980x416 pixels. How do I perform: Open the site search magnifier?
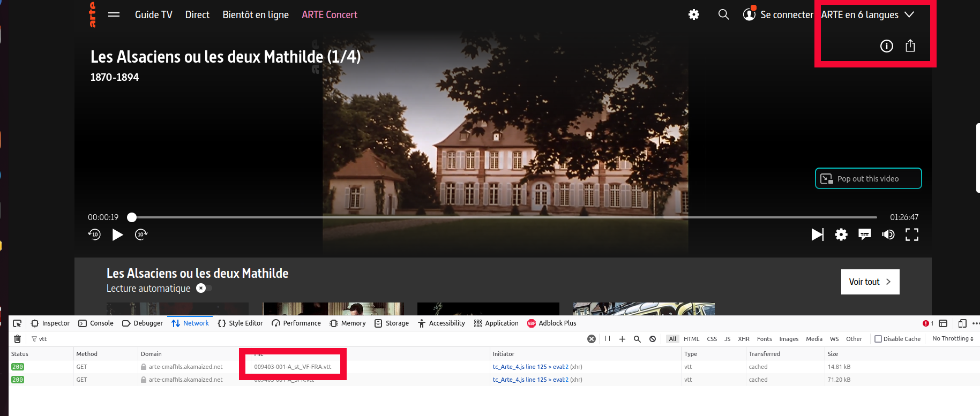coord(723,14)
